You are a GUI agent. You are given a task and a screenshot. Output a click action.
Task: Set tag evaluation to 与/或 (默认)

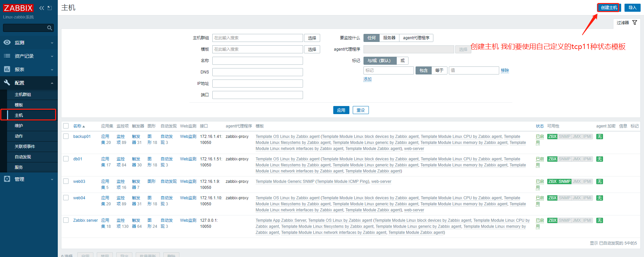pyautogui.click(x=380, y=61)
